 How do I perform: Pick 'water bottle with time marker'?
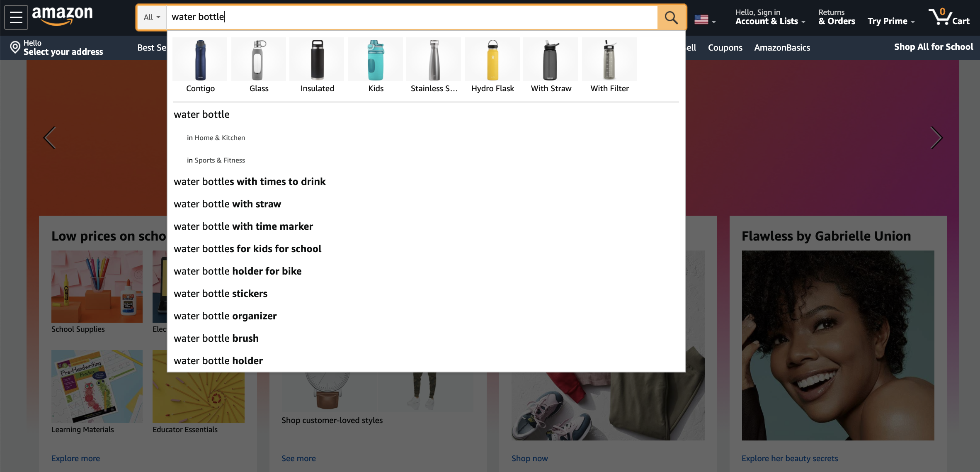(426, 226)
